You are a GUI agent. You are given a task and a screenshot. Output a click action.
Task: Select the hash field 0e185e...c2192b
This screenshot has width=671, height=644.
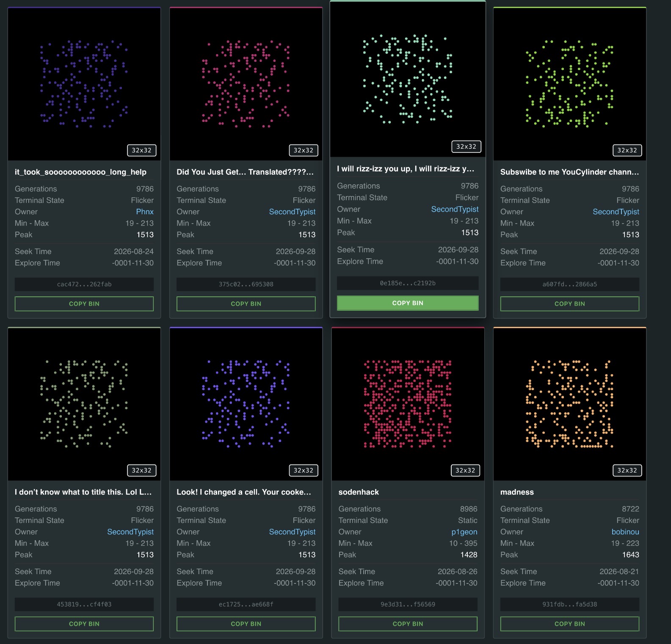[x=408, y=283]
